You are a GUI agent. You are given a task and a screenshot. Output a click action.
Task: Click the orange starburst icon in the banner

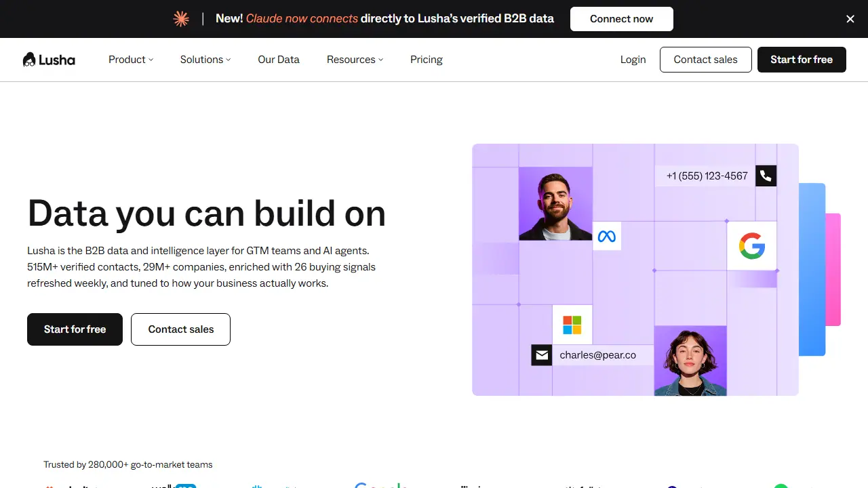[x=181, y=19]
